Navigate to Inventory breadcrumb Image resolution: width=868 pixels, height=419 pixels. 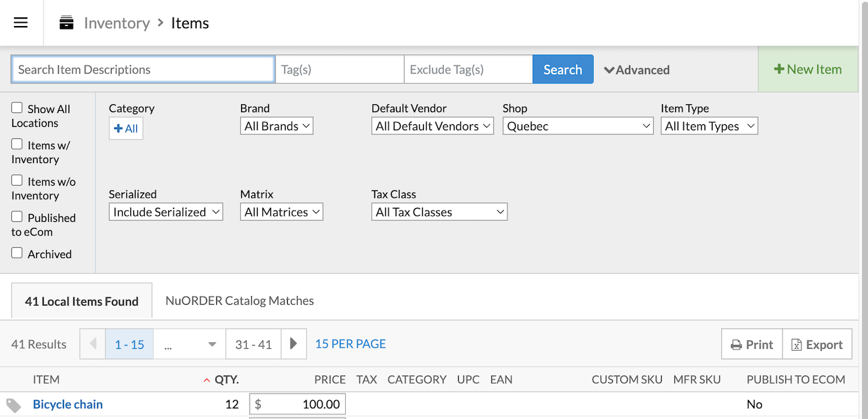tap(117, 23)
